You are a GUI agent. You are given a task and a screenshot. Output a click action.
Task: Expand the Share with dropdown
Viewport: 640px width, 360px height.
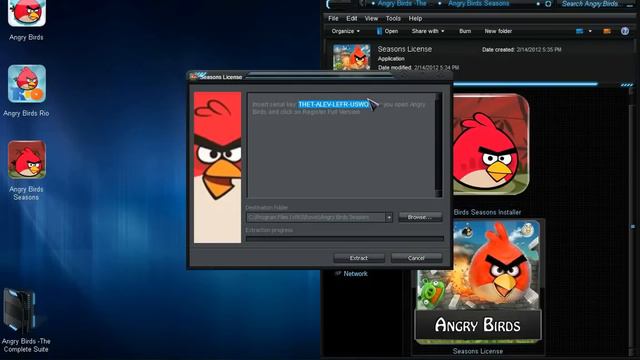click(428, 31)
